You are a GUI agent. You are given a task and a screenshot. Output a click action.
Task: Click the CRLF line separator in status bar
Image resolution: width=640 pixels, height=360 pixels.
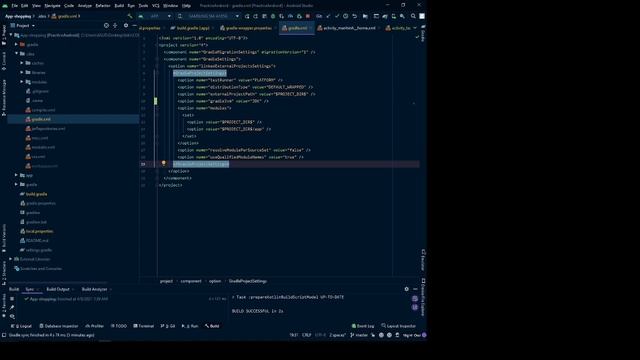pyautogui.click(x=307, y=335)
